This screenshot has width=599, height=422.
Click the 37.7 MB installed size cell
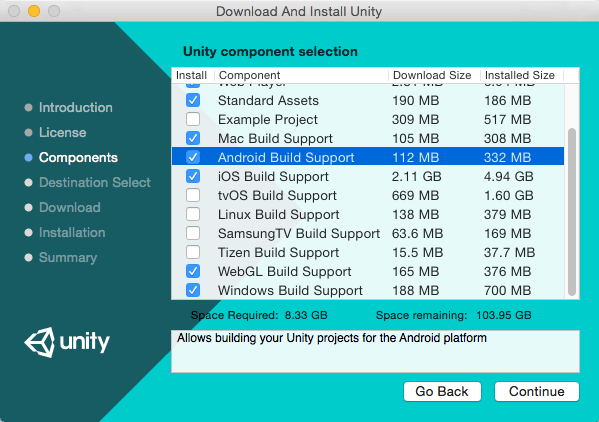coord(509,252)
